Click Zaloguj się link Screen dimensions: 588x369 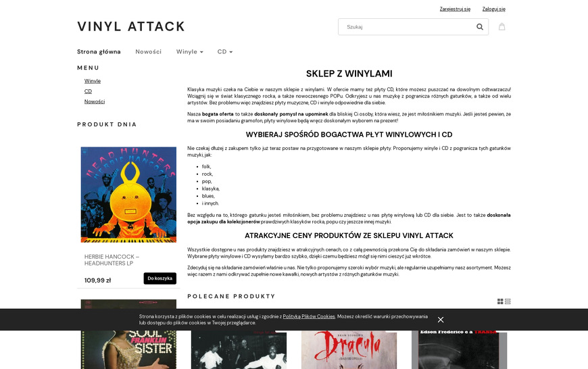[494, 9]
